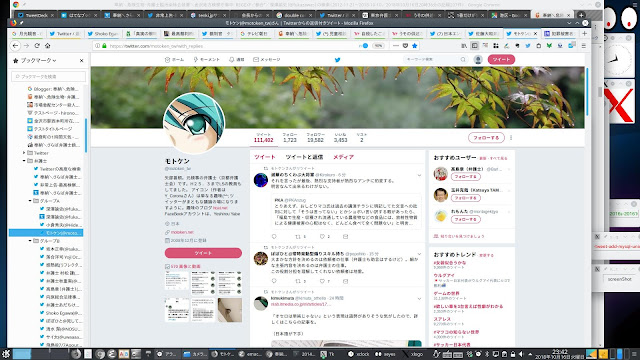View ツイート count 111,402
This screenshot has width=640, height=360.
click(263, 138)
